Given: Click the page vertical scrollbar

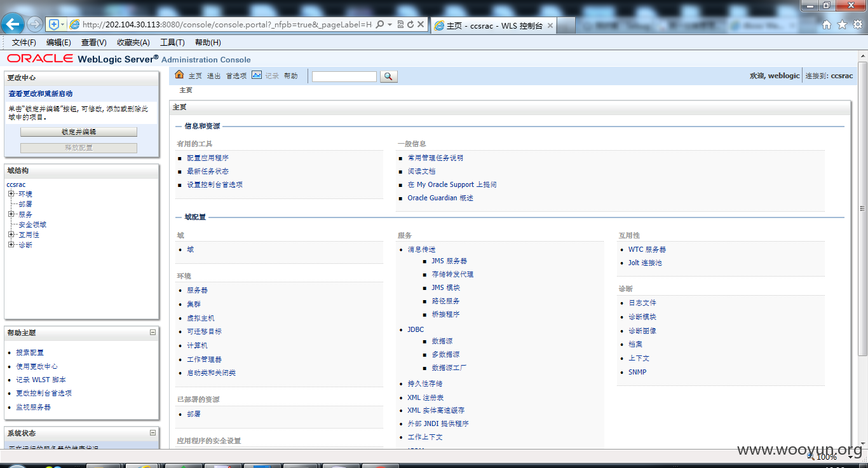Looking at the screenshot, I should pos(862,209).
